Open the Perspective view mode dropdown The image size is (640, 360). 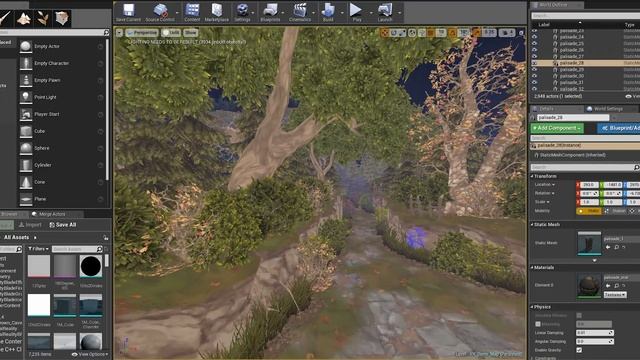coord(142,33)
